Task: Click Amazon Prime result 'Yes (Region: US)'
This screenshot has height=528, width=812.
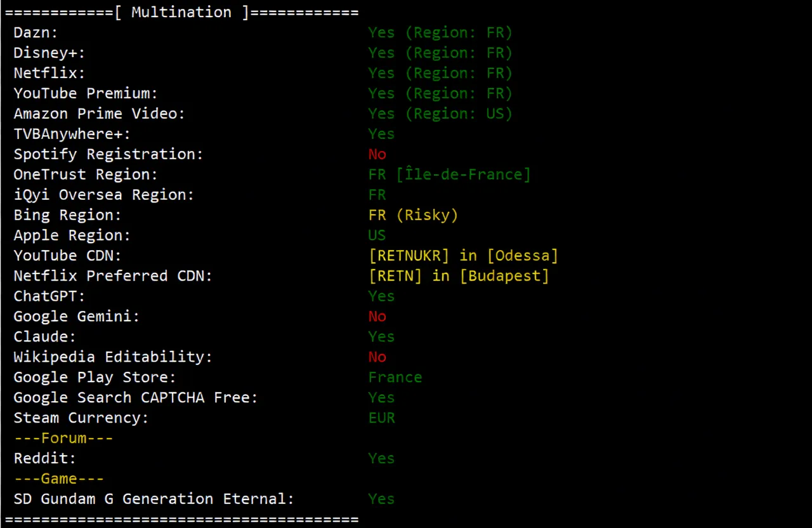Action: pyautogui.click(x=440, y=114)
